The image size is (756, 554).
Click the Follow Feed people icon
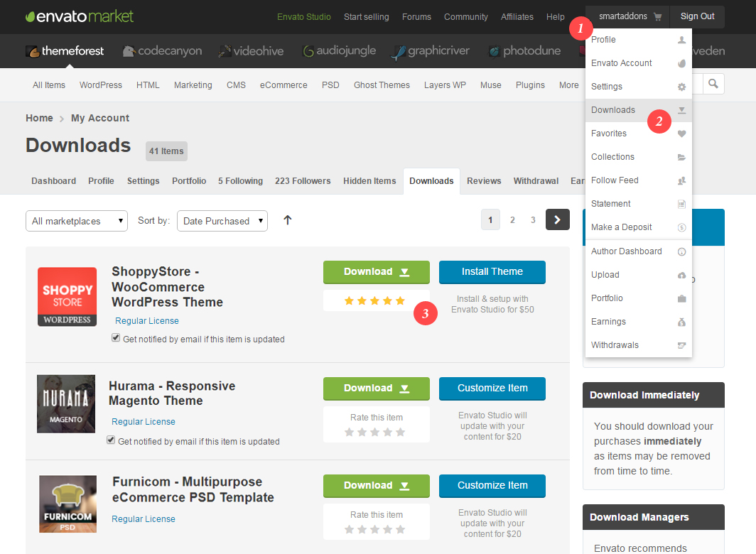[x=681, y=181]
